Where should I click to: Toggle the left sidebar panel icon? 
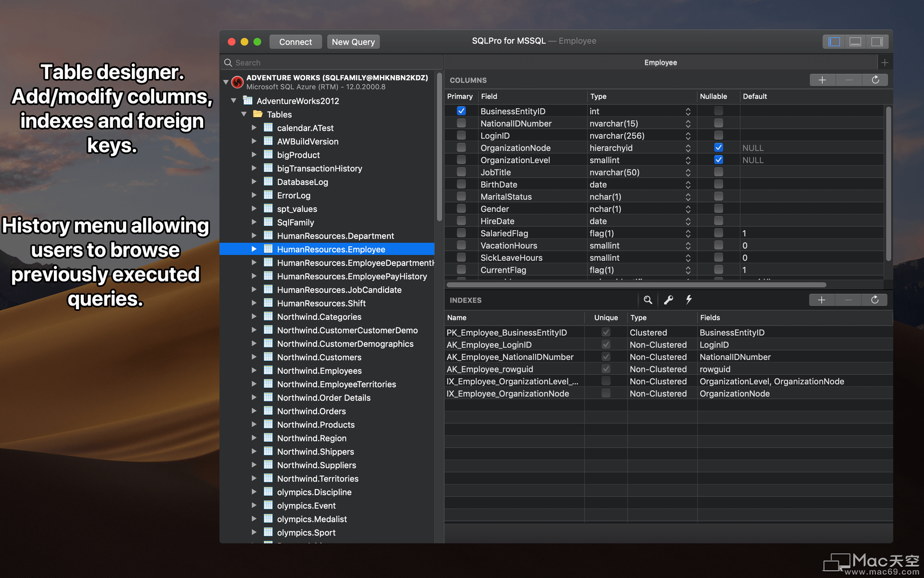click(x=834, y=42)
